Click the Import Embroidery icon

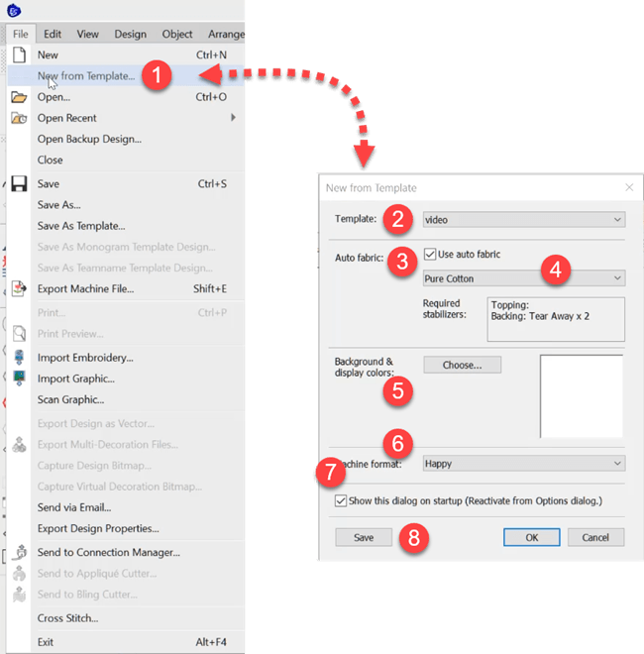click(x=18, y=358)
